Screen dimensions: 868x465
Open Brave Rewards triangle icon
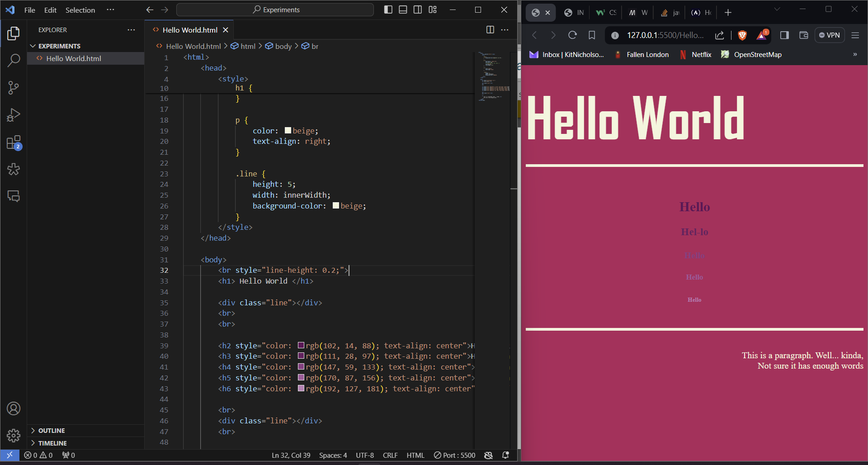[x=762, y=35]
